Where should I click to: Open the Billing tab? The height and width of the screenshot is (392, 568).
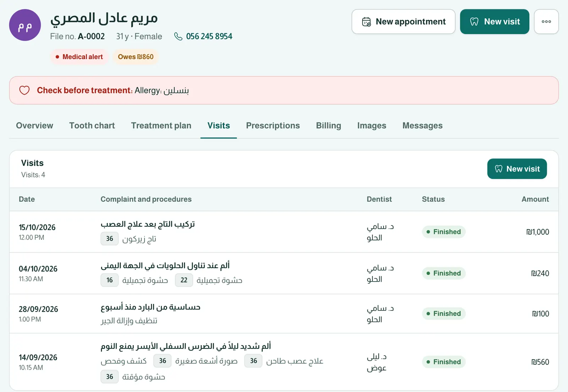(328, 126)
